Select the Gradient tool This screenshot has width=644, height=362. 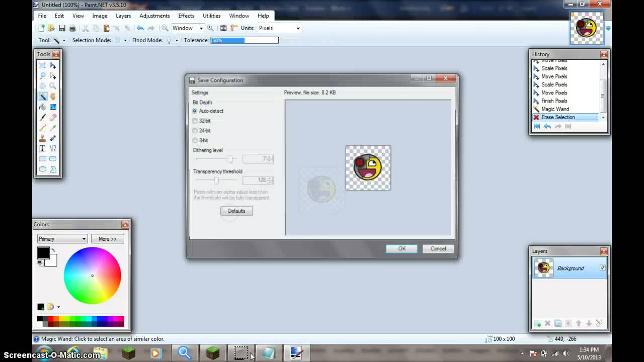click(x=53, y=107)
